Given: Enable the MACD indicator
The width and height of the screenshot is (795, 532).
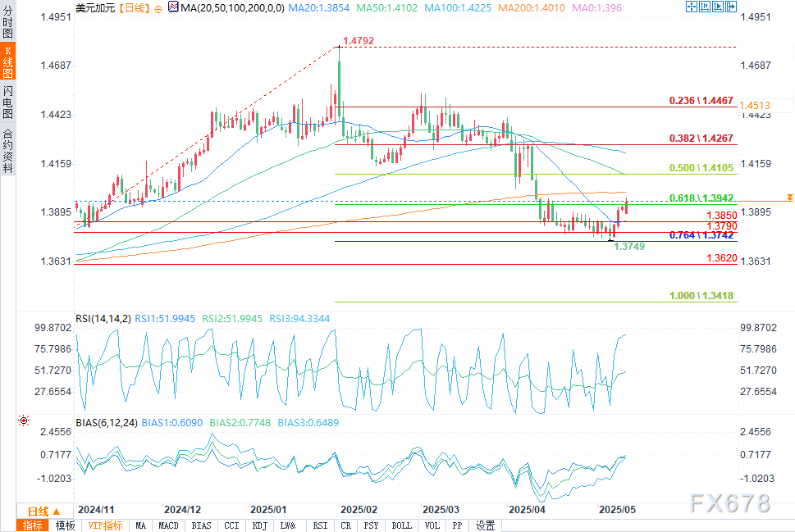Looking at the screenshot, I should click(x=168, y=525).
